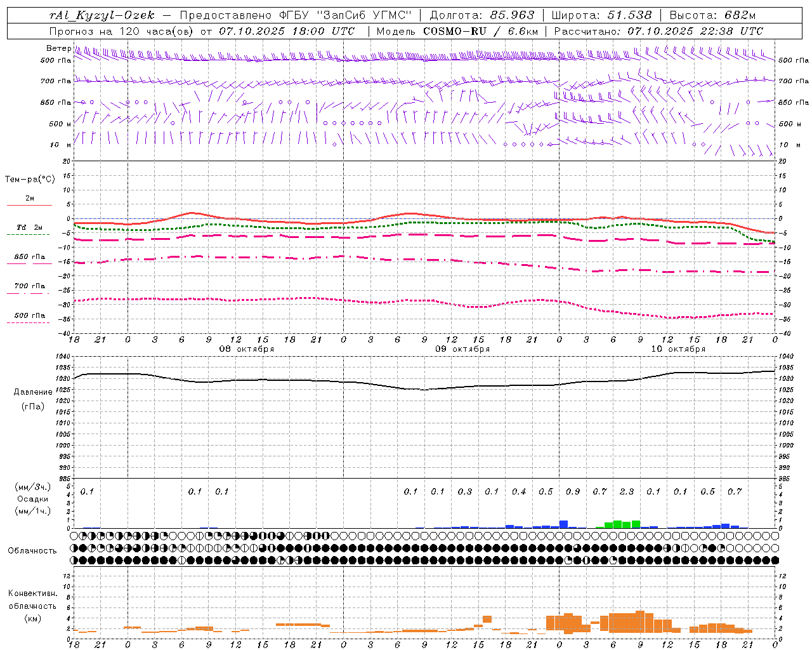Click the 1040 tick on the left pressure axis
The height and width of the screenshot is (650, 812).
click(64, 357)
